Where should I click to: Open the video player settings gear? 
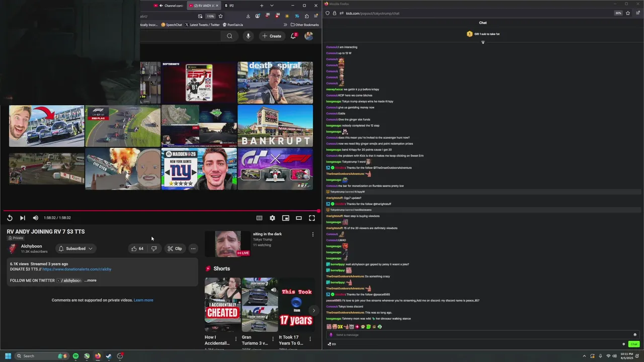click(x=272, y=218)
